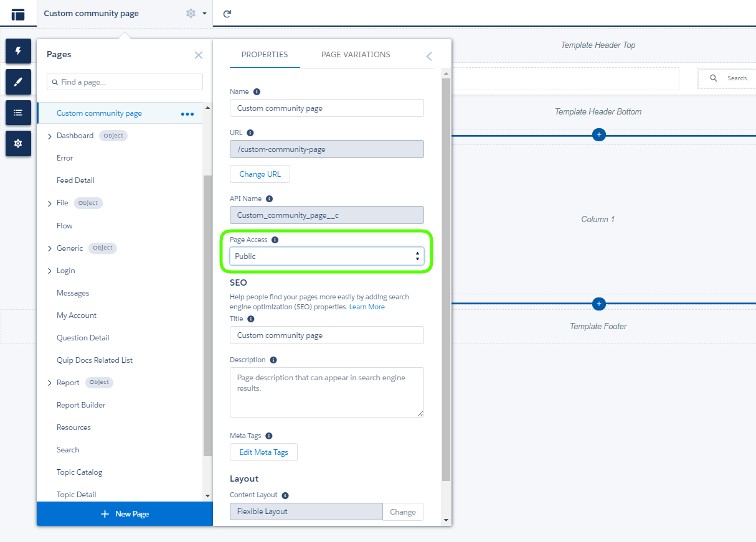
Task: Open Settings via the gear icon in sidebar
Action: pos(18,143)
